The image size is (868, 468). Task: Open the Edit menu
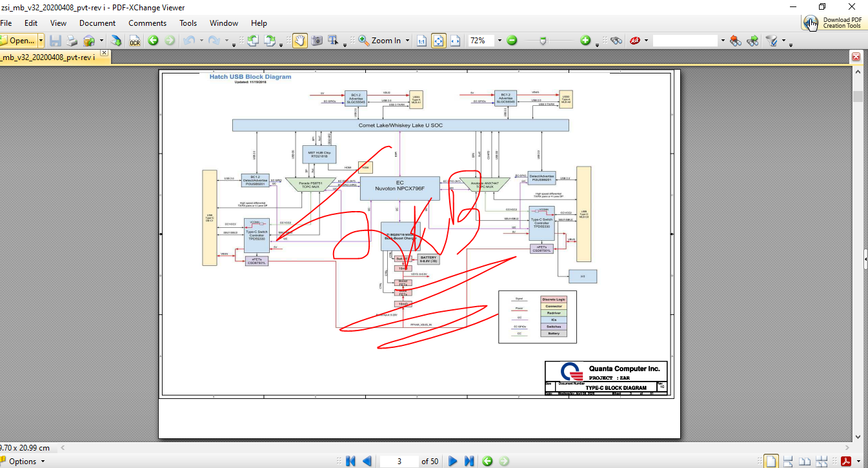click(31, 23)
